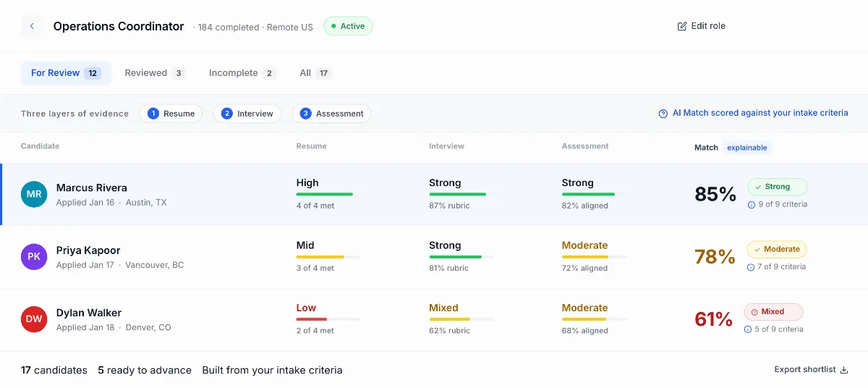Click the 82% aligned value
This screenshot has width=868, height=388.
tap(584, 206)
